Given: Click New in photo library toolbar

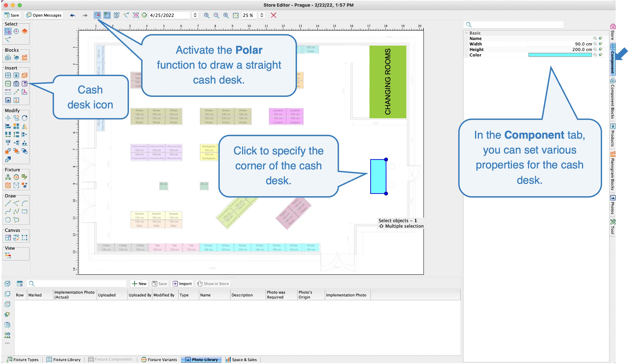Looking at the screenshot, I should [x=139, y=284].
